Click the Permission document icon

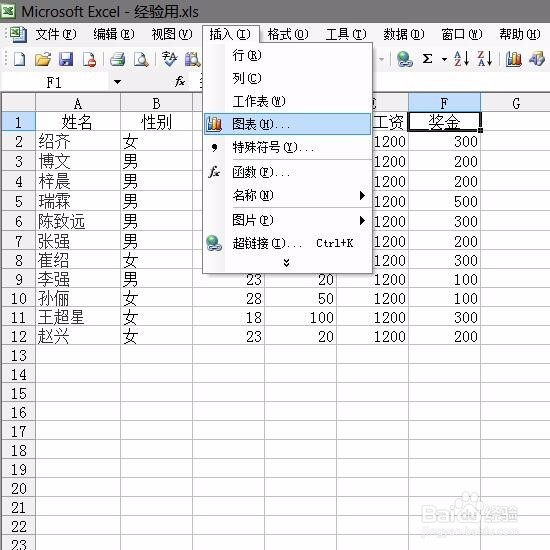click(x=89, y=59)
